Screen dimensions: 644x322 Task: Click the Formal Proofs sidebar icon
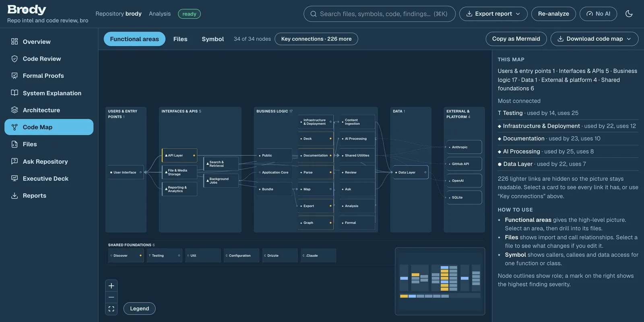click(14, 76)
